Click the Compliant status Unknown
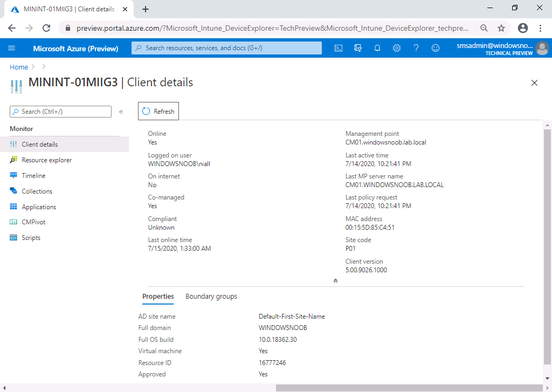This screenshot has height=392, width=552. click(161, 228)
